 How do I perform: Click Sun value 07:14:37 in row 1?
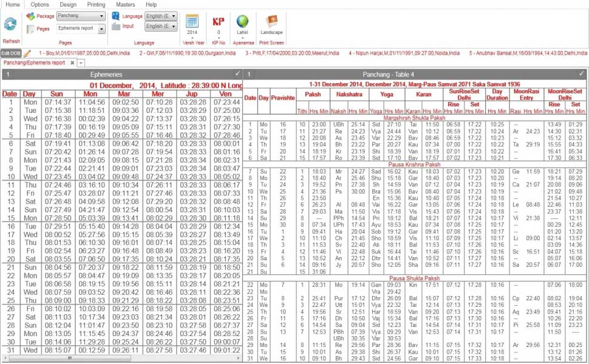point(58,102)
